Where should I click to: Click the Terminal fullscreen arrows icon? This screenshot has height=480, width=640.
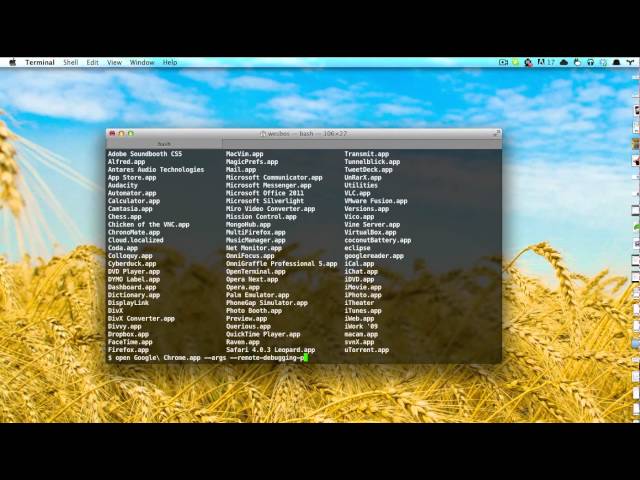click(x=496, y=133)
